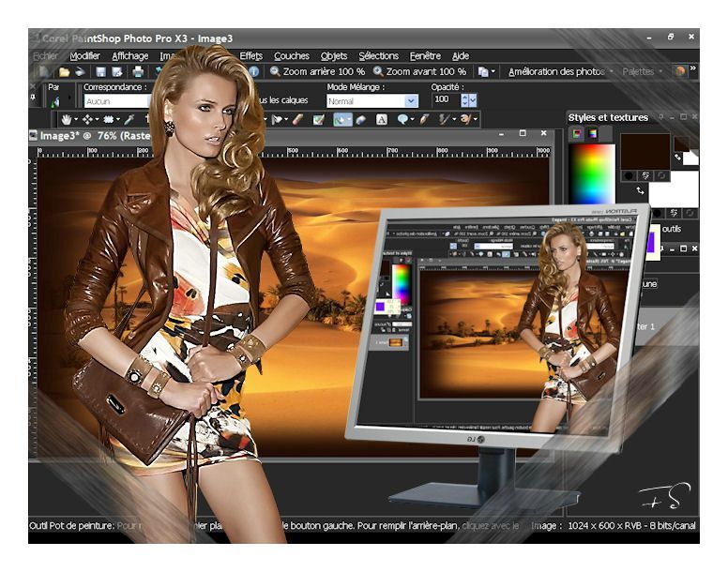This screenshot has height=572, width=728.
Task: Select the Text tool letter A
Action: 381,120
